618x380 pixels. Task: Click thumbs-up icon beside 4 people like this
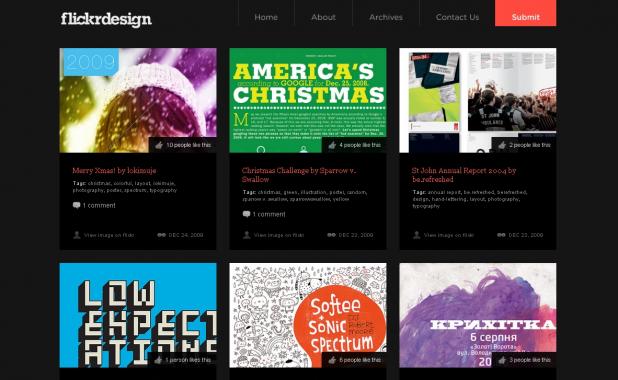coord(332,145)
